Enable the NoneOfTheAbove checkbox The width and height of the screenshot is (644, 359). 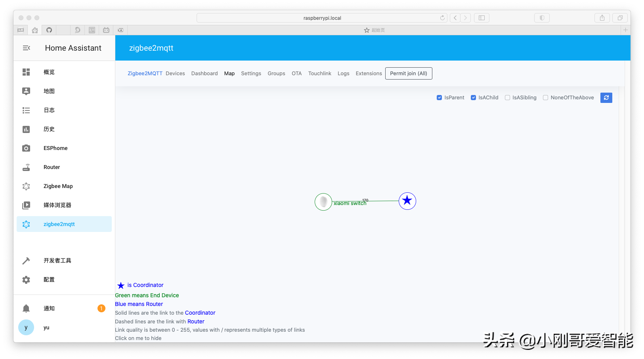coord(545,98)
